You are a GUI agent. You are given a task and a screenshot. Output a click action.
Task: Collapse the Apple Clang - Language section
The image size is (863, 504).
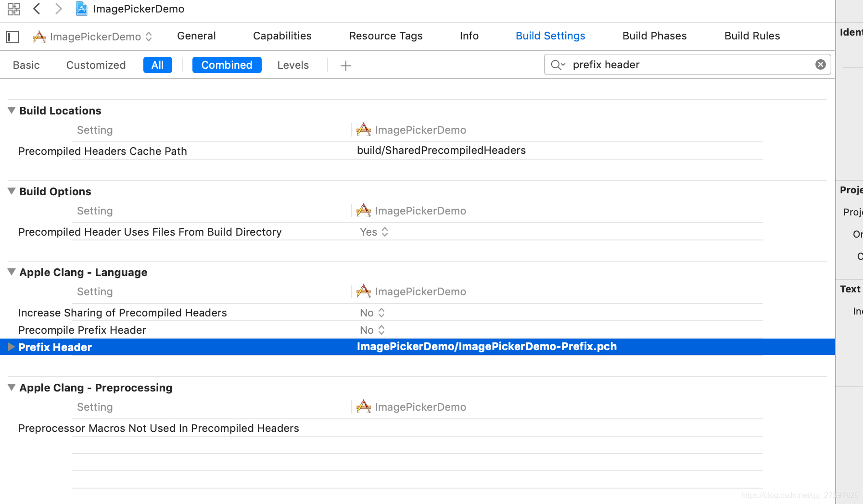coord(12,272)
